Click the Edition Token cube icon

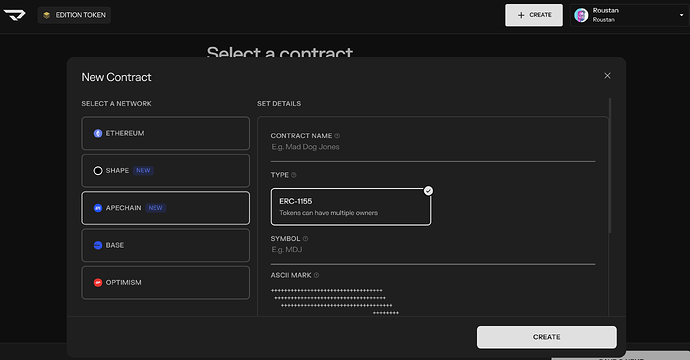[46, 15]
